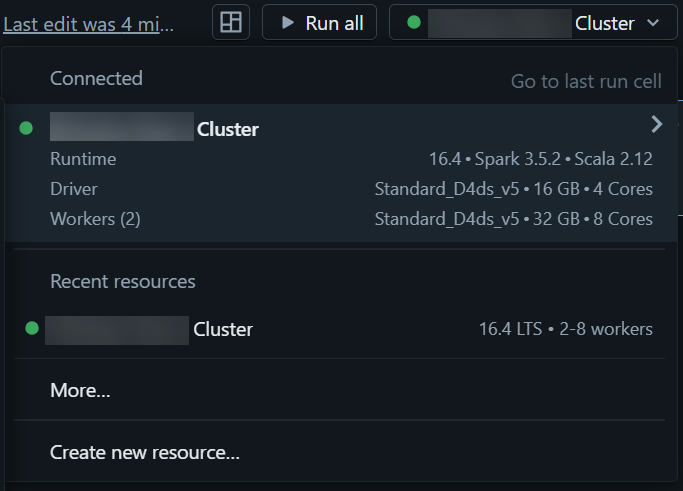Click the '16.4 LTS • 2-8 workers' text
Viewport: 683px width, 491px height.
click(565, 329)
